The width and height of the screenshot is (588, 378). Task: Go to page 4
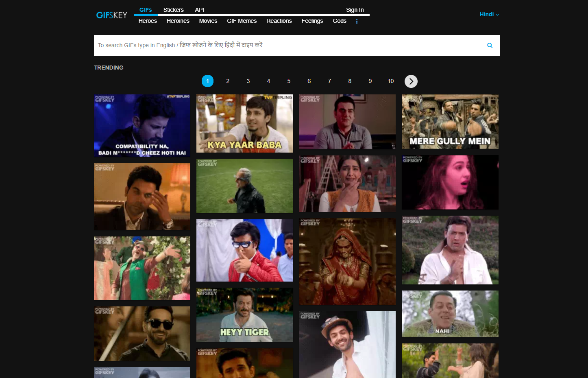[268, 81]
